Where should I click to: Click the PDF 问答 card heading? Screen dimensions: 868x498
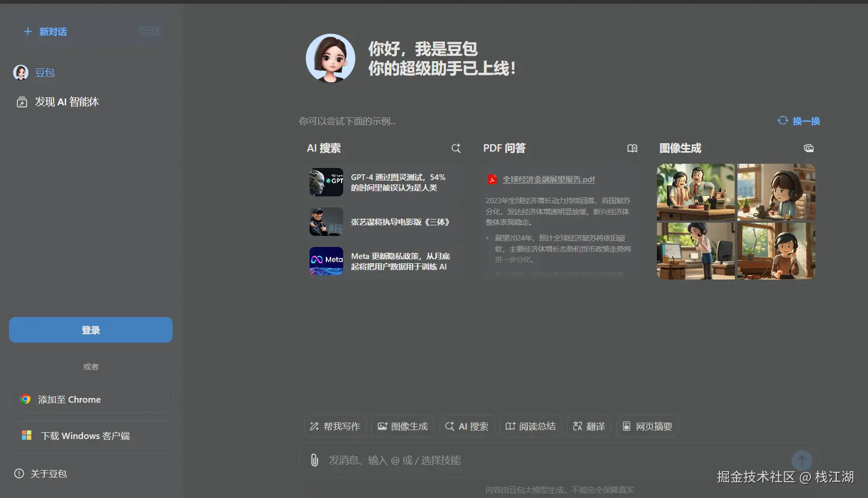(x=504, y=148)
